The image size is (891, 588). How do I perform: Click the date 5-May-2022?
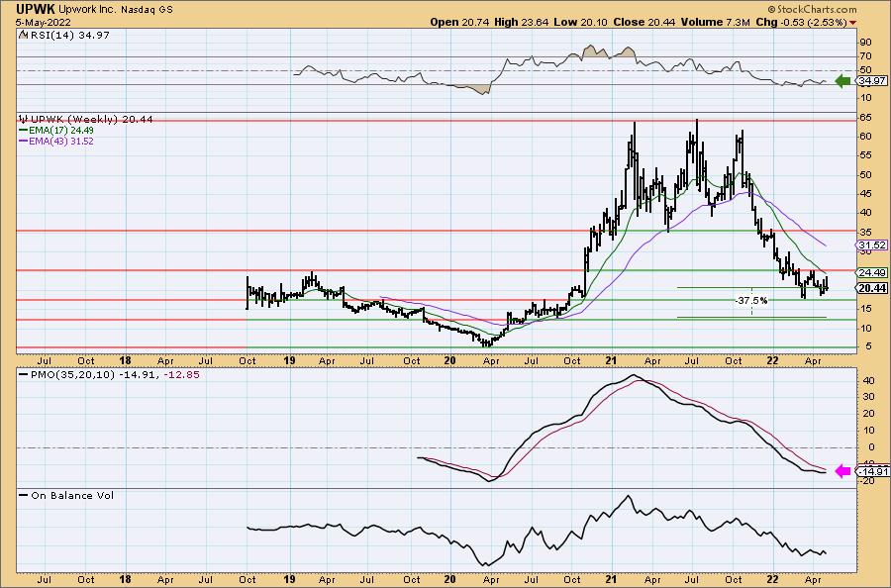(44, 22)
